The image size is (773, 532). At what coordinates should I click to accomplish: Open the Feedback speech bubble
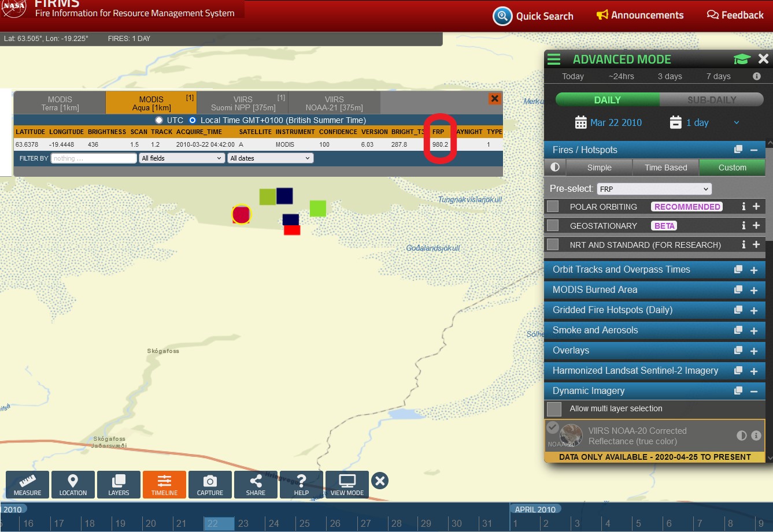point(713,15)
